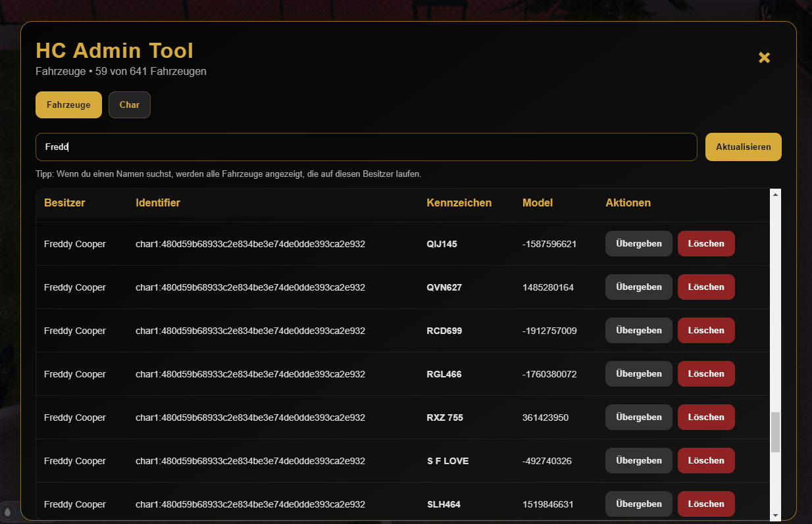Click the water drop icon at bottom left
The width and height of the screenshot is (812, 524).
pyautogui.click(x=8, y=512)
